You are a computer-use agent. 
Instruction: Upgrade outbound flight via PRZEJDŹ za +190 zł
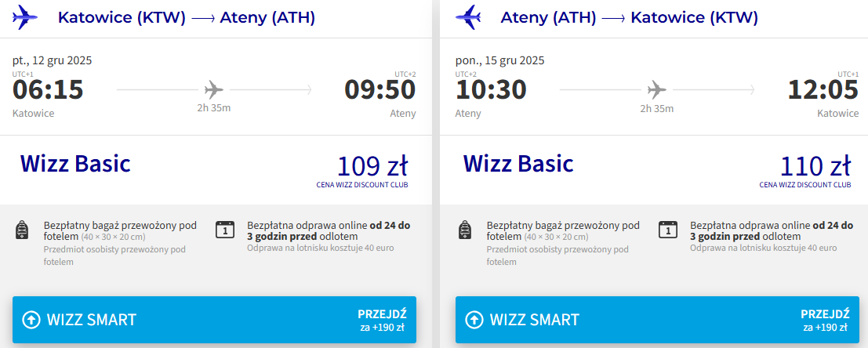click(x=382, y=320)
